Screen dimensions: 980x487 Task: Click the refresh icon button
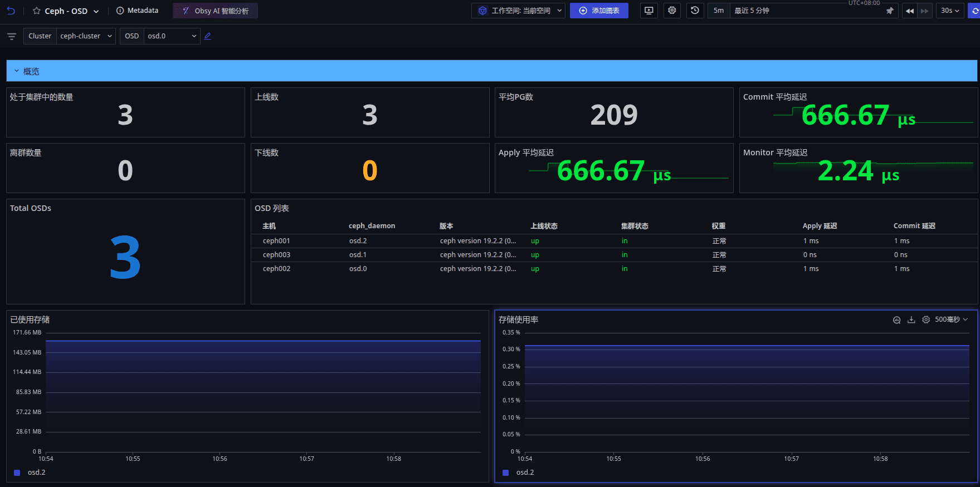point(974,11)
